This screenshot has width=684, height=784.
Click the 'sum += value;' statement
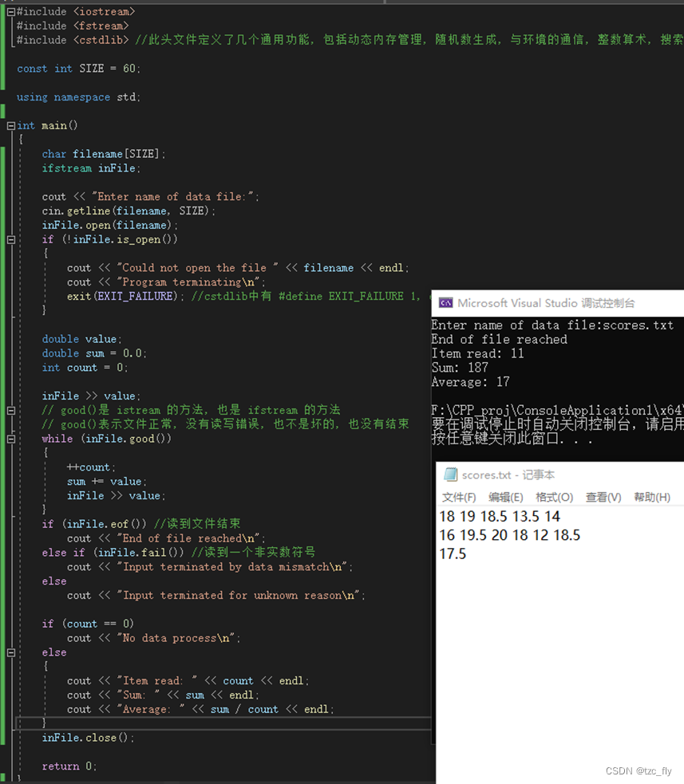[x=107, y=482]
